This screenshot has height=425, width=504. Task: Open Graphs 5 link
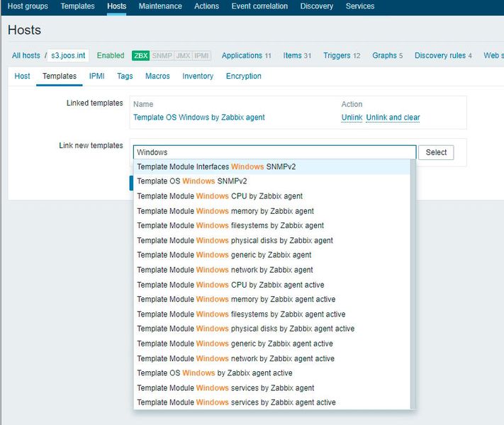tap(387, 55)
